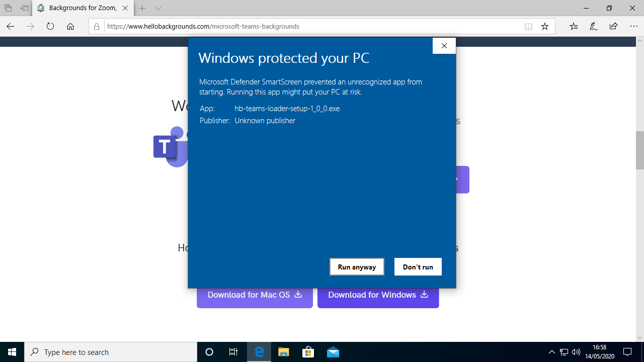Screen dimensions: 644x362
Task: Click the taskbar search box
Action: tap(111, 352)
